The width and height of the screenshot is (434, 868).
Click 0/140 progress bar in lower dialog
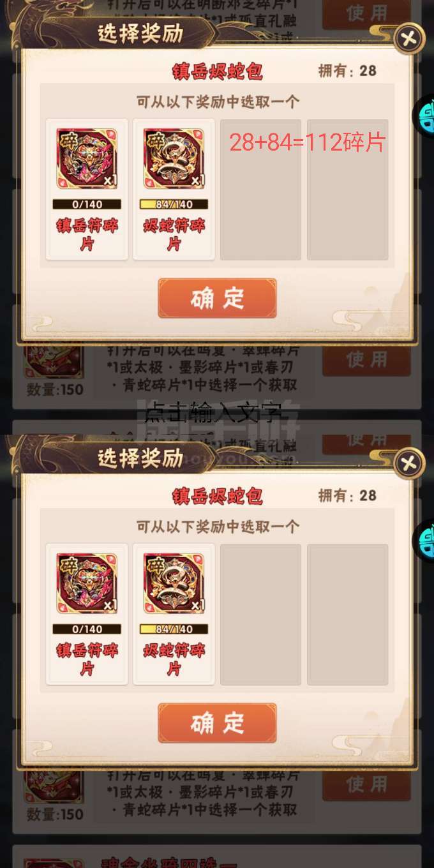pyautogui.click(x=87, y=629)
